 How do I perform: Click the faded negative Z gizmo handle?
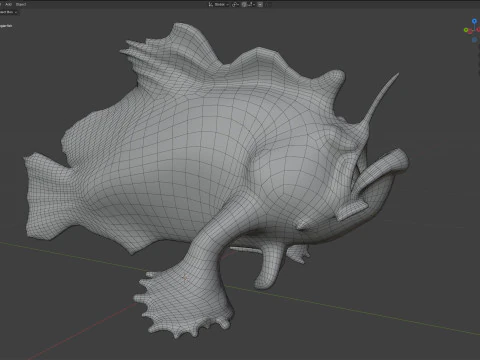click(474, 40)
